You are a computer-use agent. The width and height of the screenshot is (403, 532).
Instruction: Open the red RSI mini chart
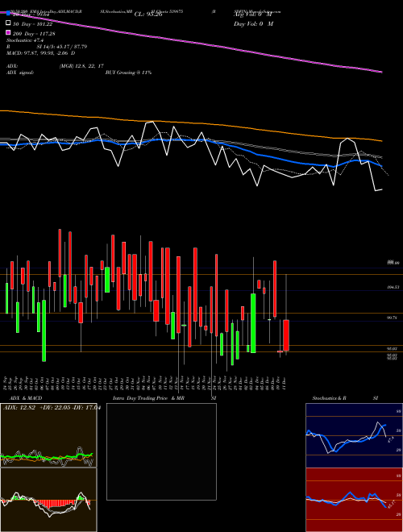coord(354,500)
